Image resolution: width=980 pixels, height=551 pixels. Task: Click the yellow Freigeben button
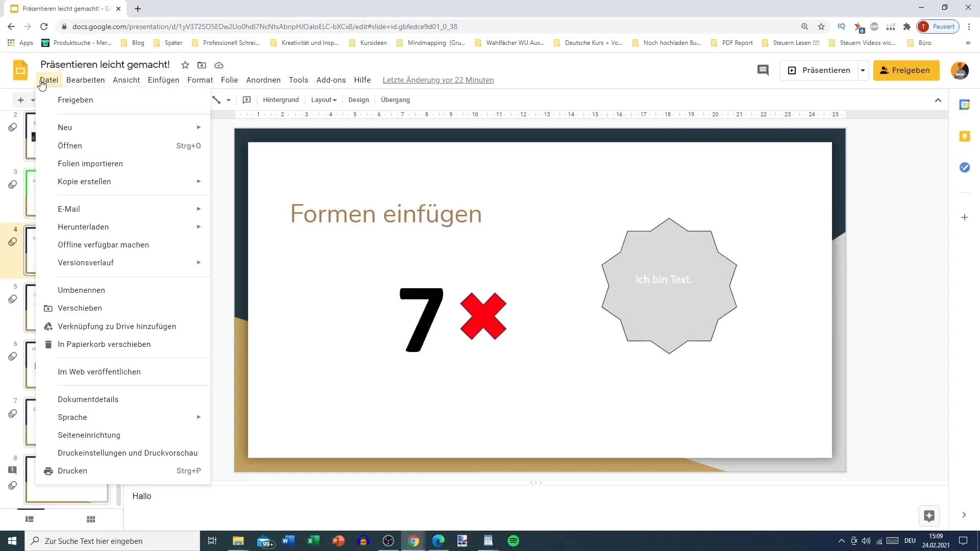906,70
